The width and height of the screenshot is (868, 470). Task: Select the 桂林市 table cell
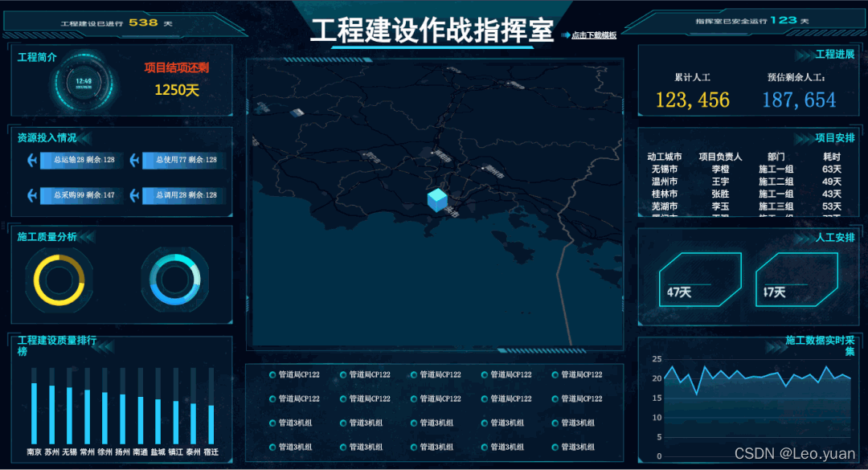[x=665, y=194]
